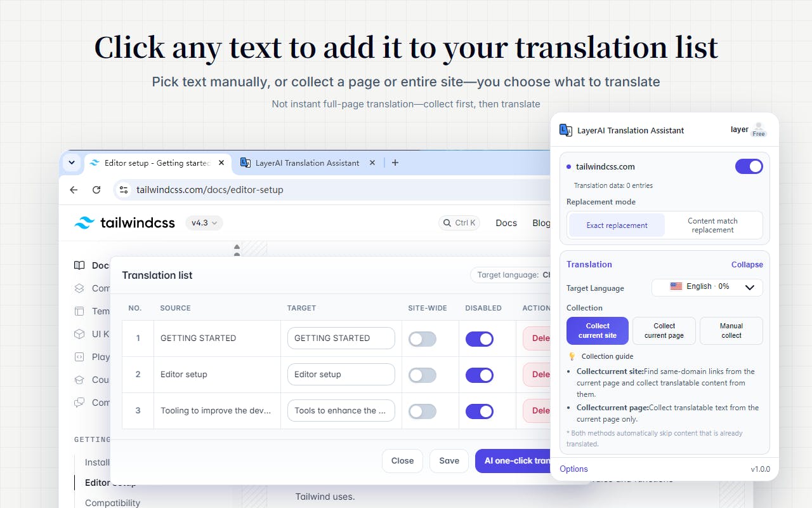The width and height of the screenshot is (812, 508).
Task: Toggle Site-wide for the Editor setup row
Action: point(422,375)
